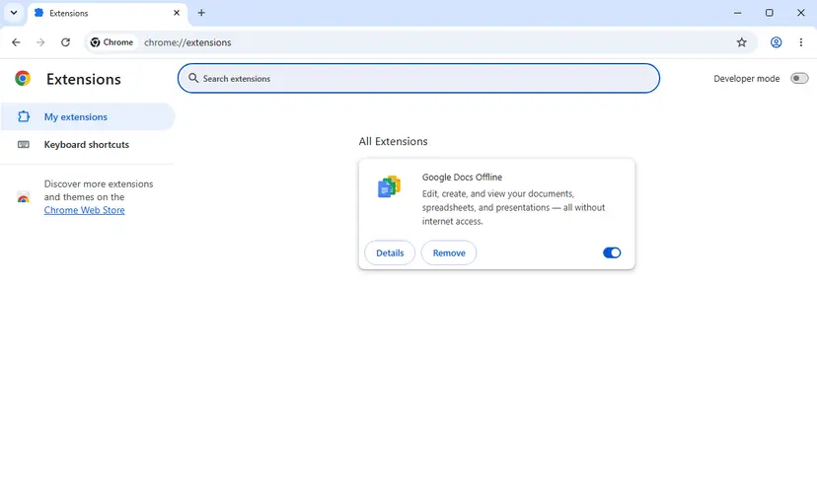Open the tab search dropdown arrow
The image size is (817, 504).
(14, 13)
